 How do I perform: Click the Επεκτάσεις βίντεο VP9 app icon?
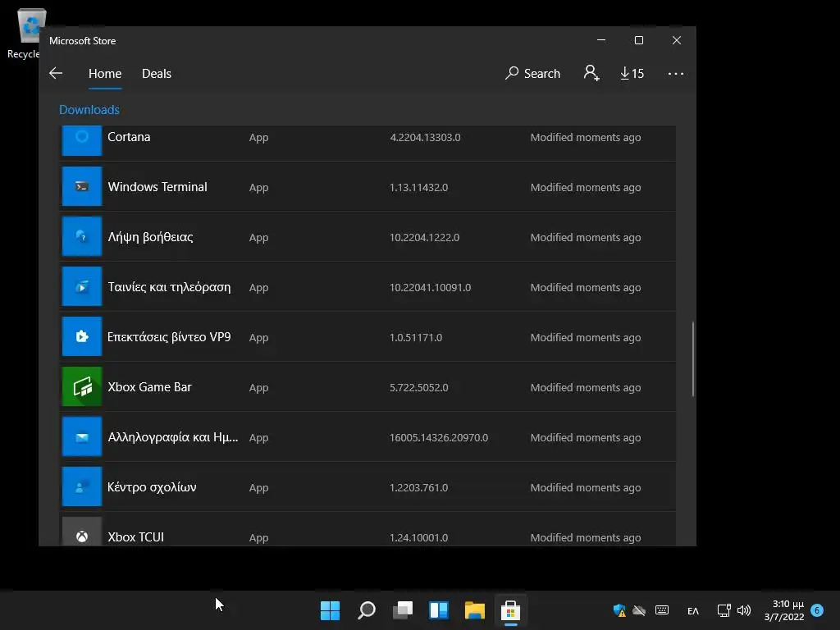[x=82, y=336]
